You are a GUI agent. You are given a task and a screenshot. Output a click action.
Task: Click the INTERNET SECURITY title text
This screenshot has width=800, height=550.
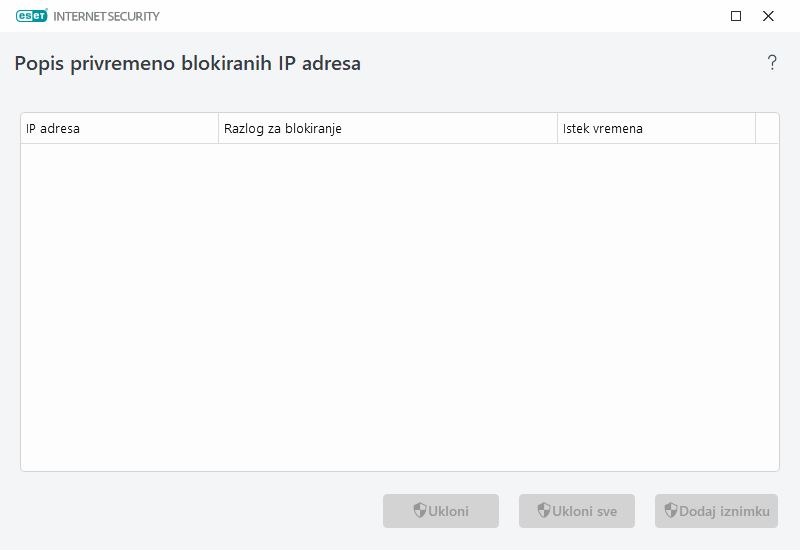(106, 17)
